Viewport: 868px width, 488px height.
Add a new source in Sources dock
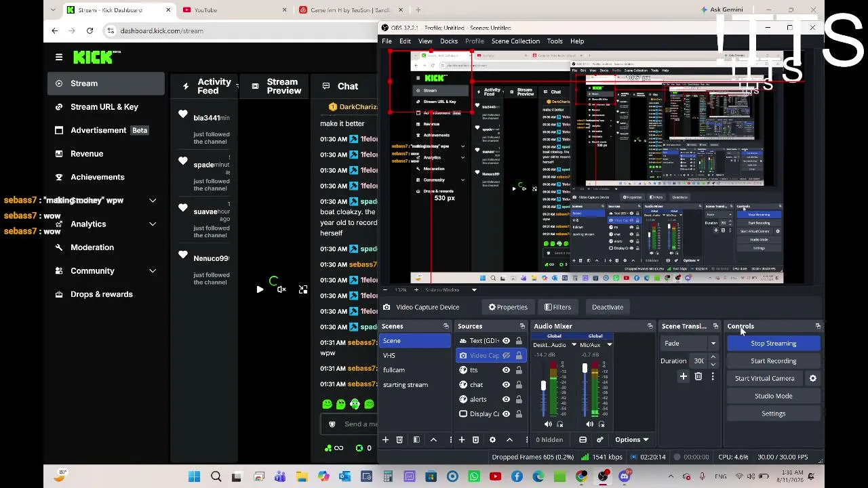(x=462, y=440)
